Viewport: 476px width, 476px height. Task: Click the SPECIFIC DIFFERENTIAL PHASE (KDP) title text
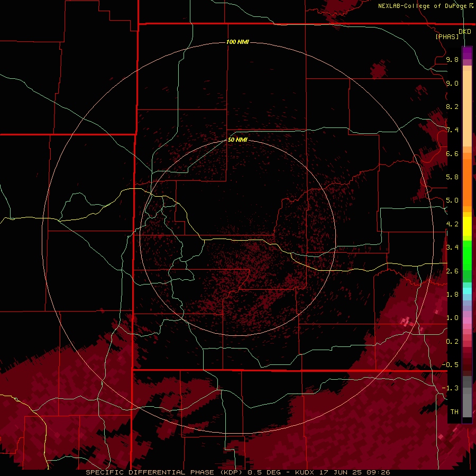[x=164, y=472]
